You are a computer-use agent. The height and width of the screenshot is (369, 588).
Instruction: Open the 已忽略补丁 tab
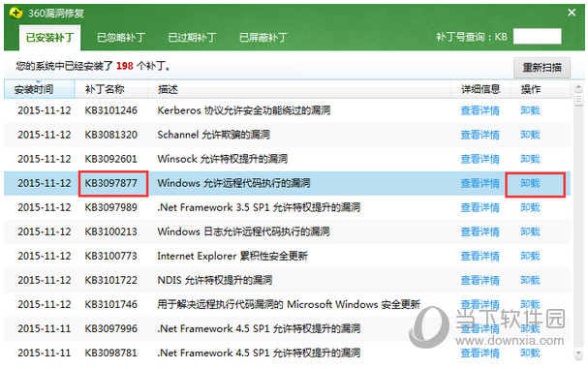121,38
